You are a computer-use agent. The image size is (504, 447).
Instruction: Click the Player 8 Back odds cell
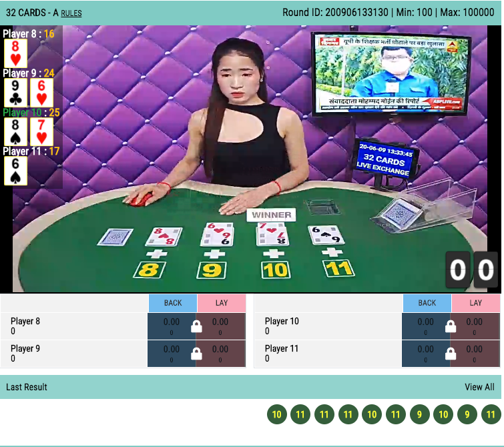click(x=172, y=326)
